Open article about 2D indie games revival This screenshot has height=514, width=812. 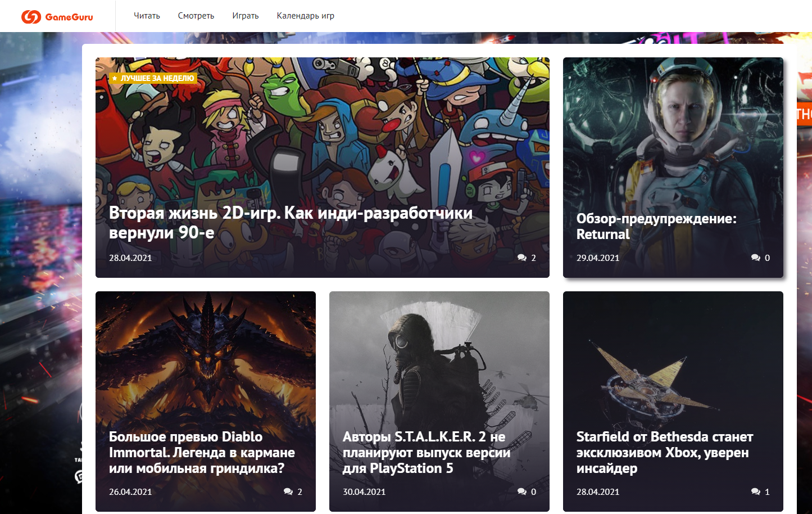291,223
